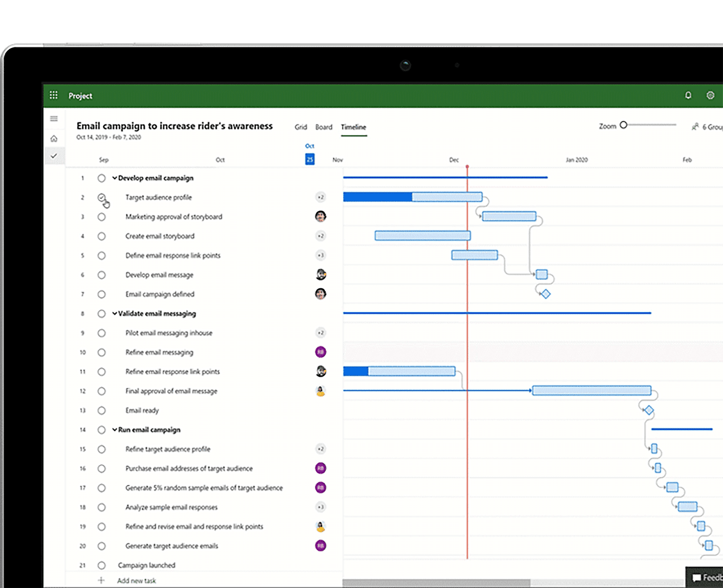Mark Email ready as complete

[102, 410]
